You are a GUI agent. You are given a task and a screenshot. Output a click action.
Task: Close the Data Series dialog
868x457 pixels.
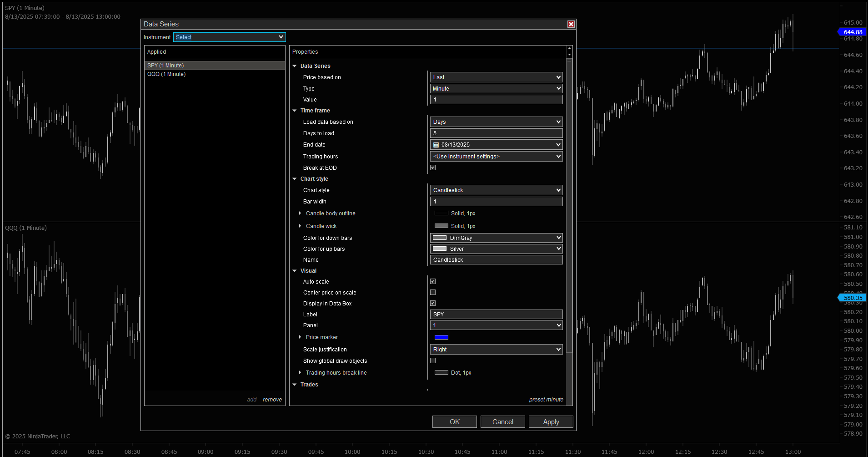tap(571, 24)
